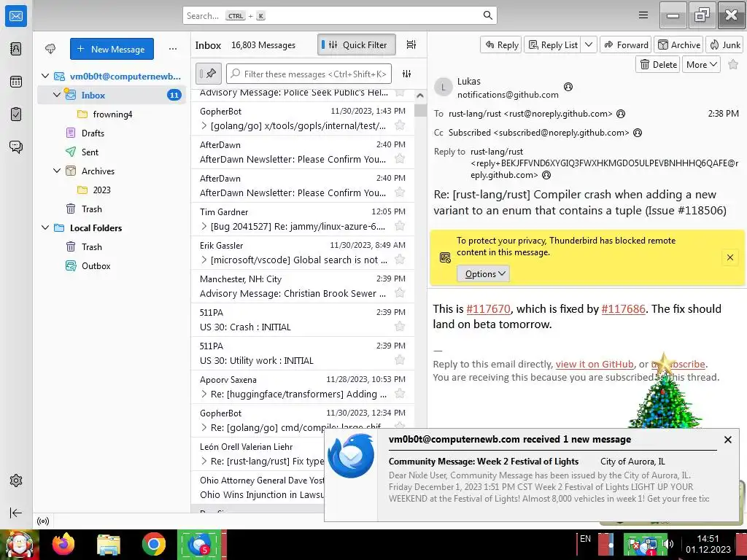Screen dimensions: 747x560
Task: Delete the open message
Action: point(658,64)
